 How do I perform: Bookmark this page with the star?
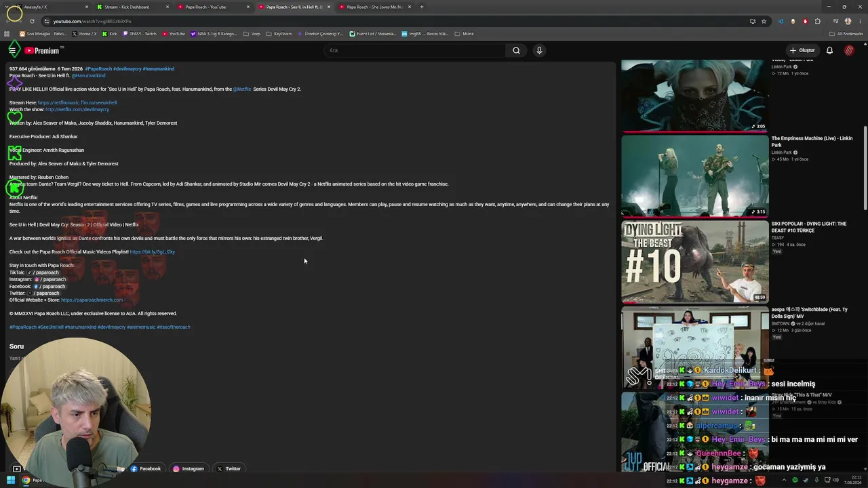pyautogui.click(x=764, y=21)
